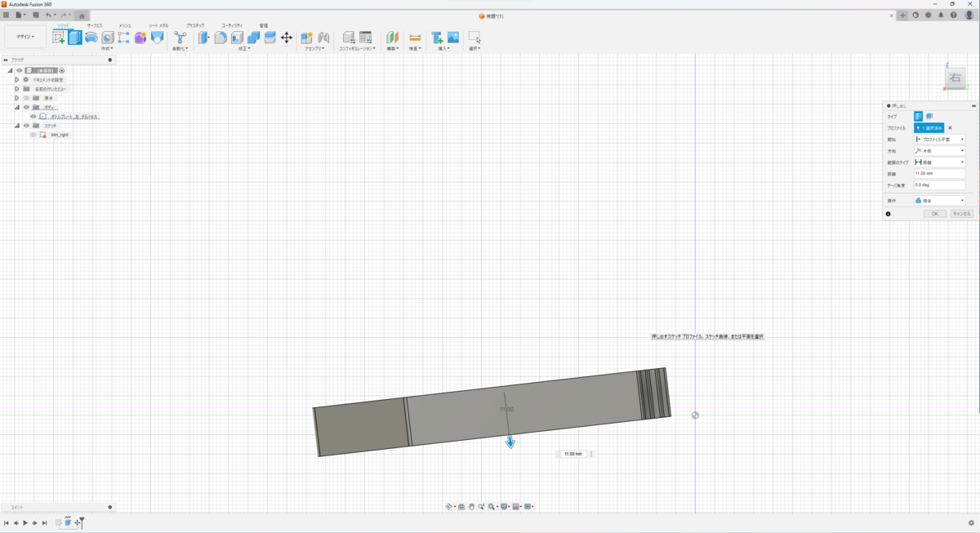
Task: Expand 名前の付いたビュー node
Action: click(x=16, y=89)
